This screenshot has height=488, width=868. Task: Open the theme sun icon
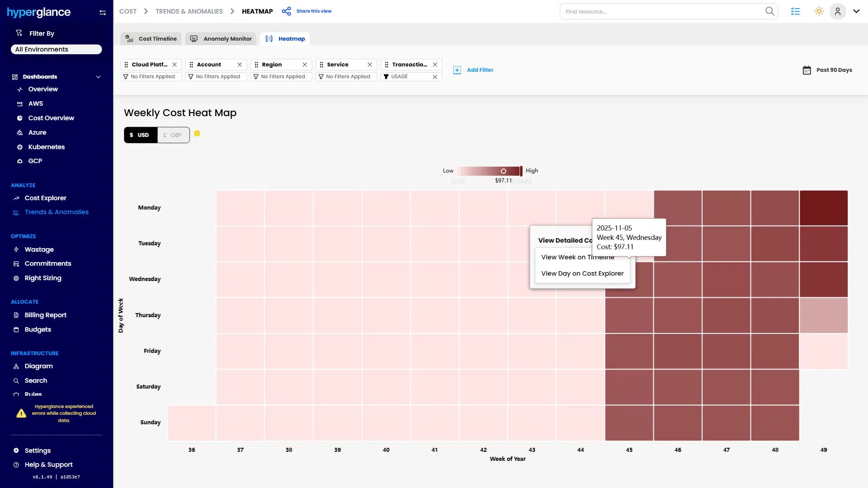[x=819, y=11]
